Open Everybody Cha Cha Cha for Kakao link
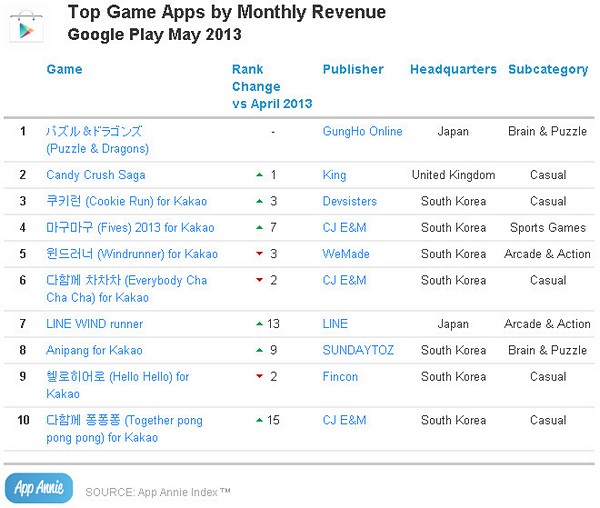The height and width of the screenshot is (508, 600). (127, 289)
